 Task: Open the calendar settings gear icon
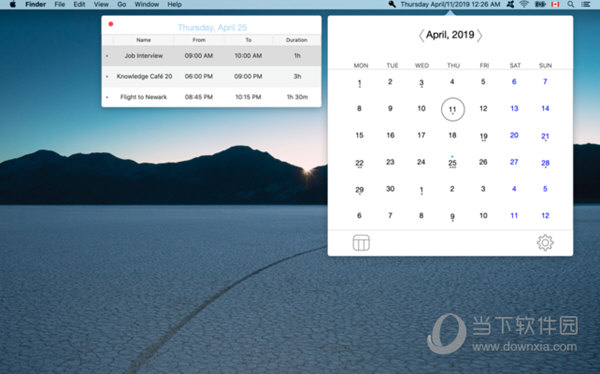pyautogui.click(x=545, y=243)
